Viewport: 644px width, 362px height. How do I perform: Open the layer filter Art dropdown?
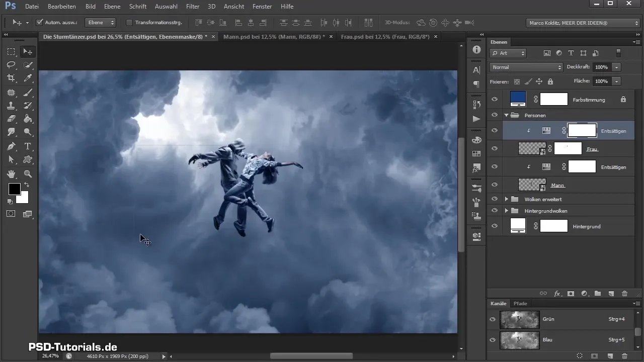click(508, 53)
